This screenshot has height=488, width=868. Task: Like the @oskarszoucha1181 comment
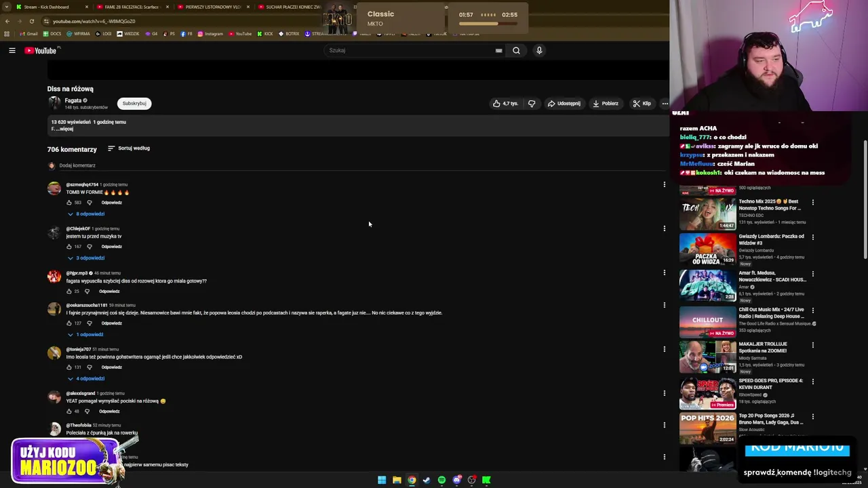[69, 323]
